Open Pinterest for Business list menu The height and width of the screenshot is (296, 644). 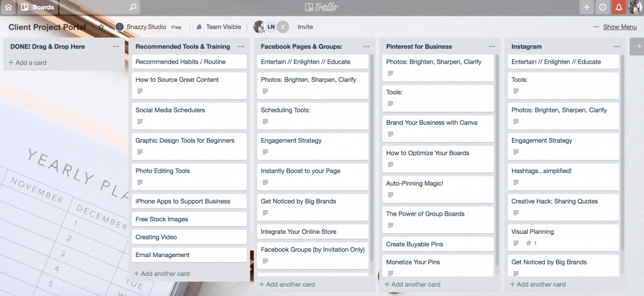pos(492,47)
